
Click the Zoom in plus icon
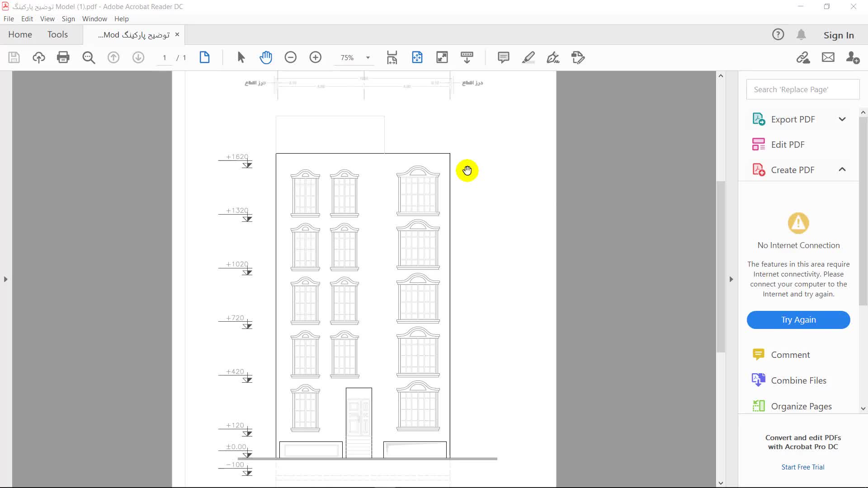tap(316, 57)
